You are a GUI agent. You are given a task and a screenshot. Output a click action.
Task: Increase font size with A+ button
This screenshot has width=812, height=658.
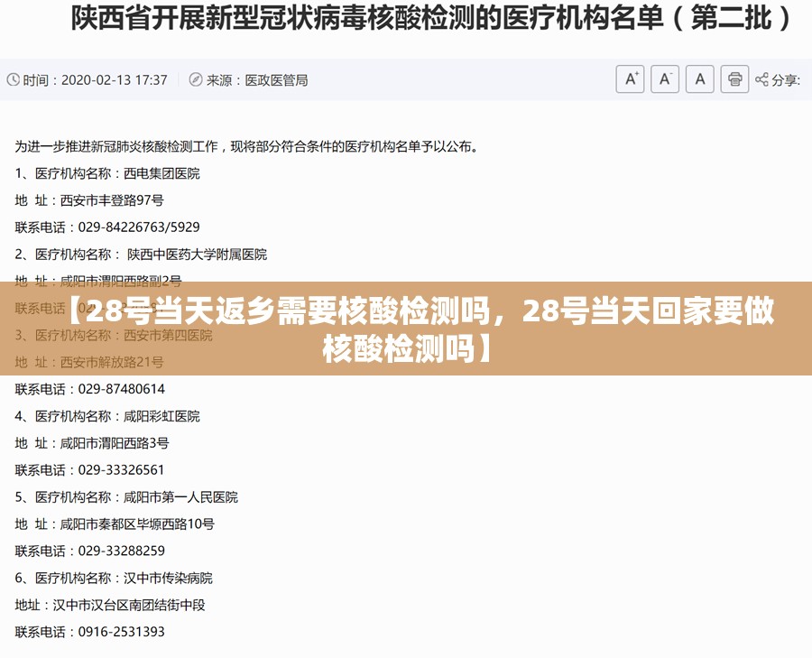[630, 79]
